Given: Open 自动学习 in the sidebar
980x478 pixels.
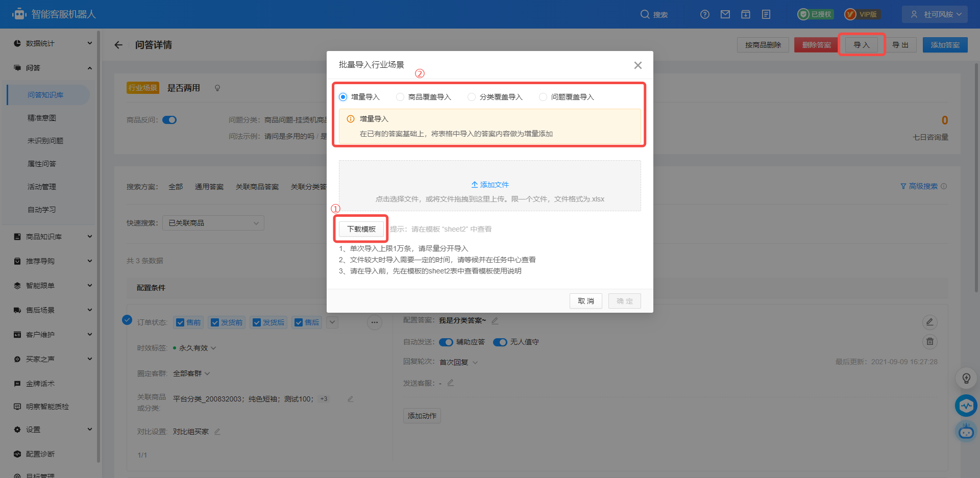Looking at the screenshot, I should click(x=42, y=210).
